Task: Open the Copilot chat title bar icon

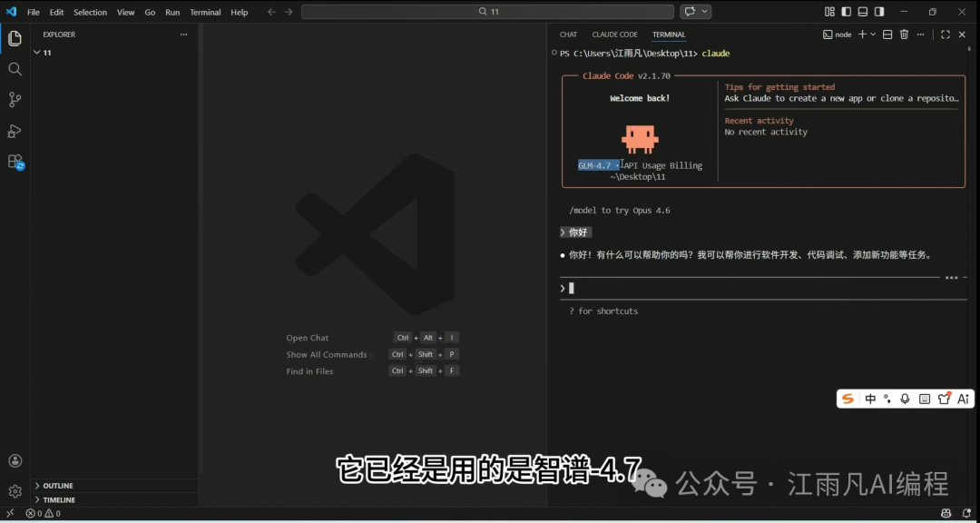Action: [690, 11]
